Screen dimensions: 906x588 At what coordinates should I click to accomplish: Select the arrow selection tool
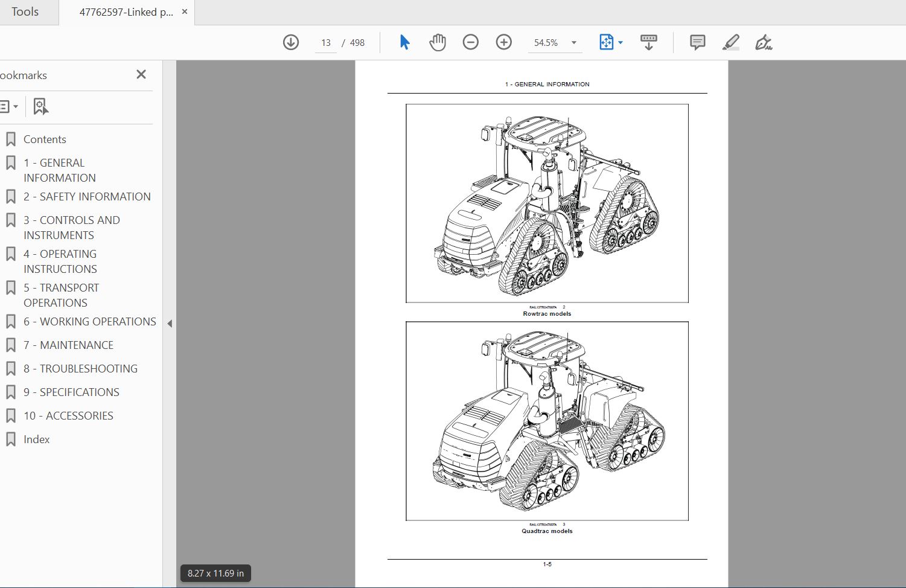point(404,42)
